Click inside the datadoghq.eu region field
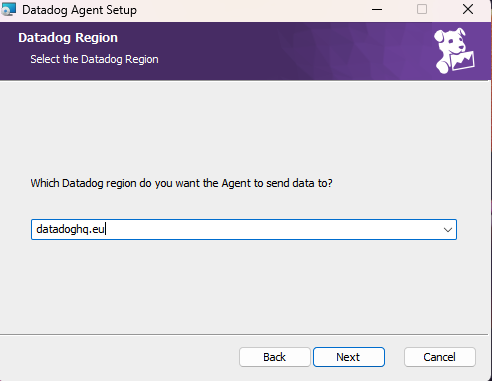 tap(244, 229)
